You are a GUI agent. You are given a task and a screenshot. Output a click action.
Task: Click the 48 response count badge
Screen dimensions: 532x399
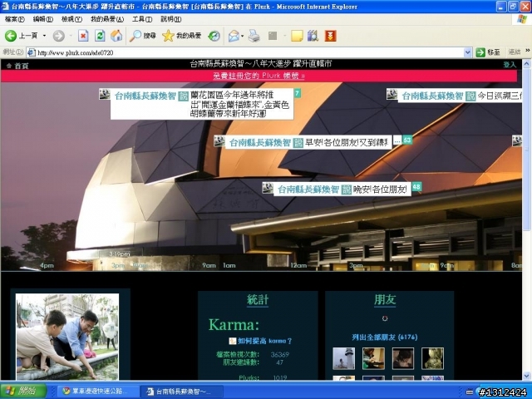click(x=416, y=186)
